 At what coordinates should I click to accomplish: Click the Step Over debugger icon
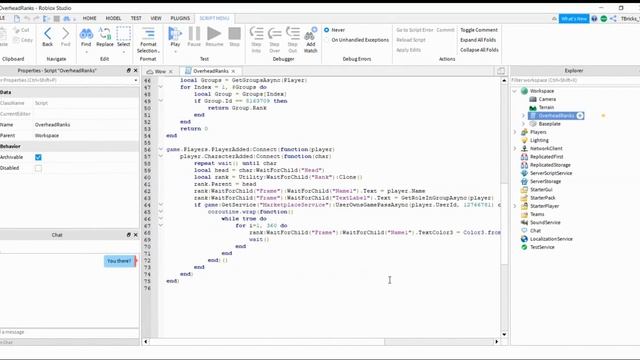275,33
